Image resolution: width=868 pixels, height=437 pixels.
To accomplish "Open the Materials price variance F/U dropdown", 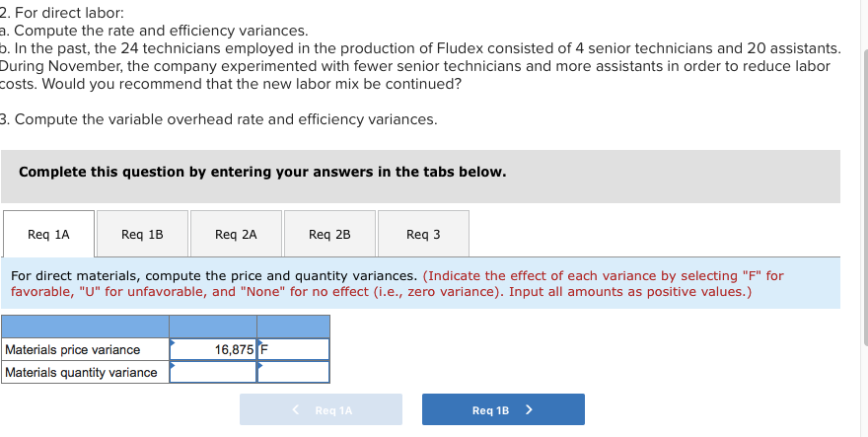I will tap(293, 350).
